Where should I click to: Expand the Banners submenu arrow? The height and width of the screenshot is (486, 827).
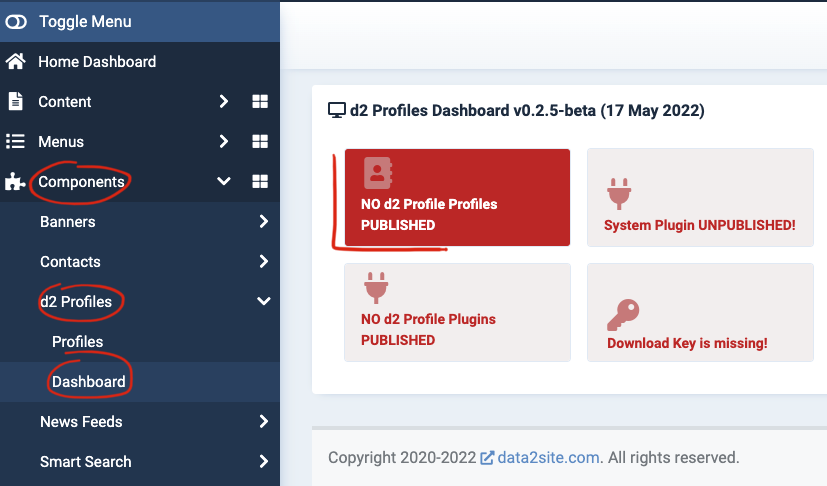(x=264, y=222)
